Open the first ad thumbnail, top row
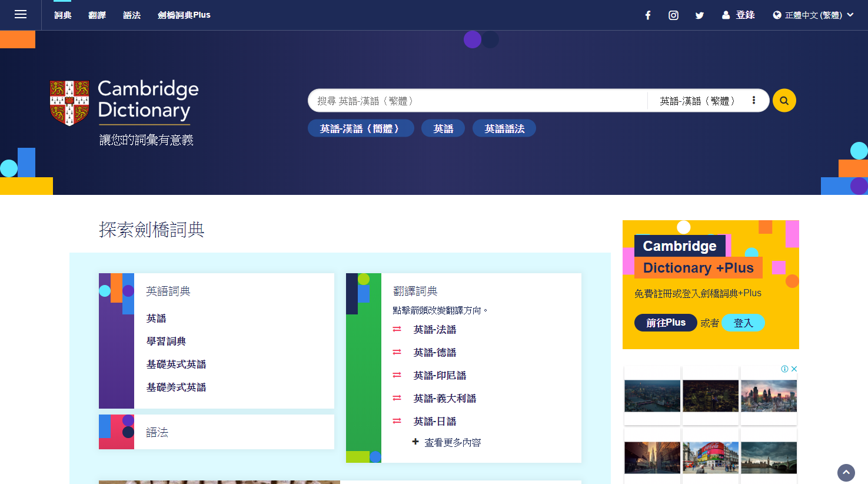This screenshot has height=484, width=868. tap(652, 396)
